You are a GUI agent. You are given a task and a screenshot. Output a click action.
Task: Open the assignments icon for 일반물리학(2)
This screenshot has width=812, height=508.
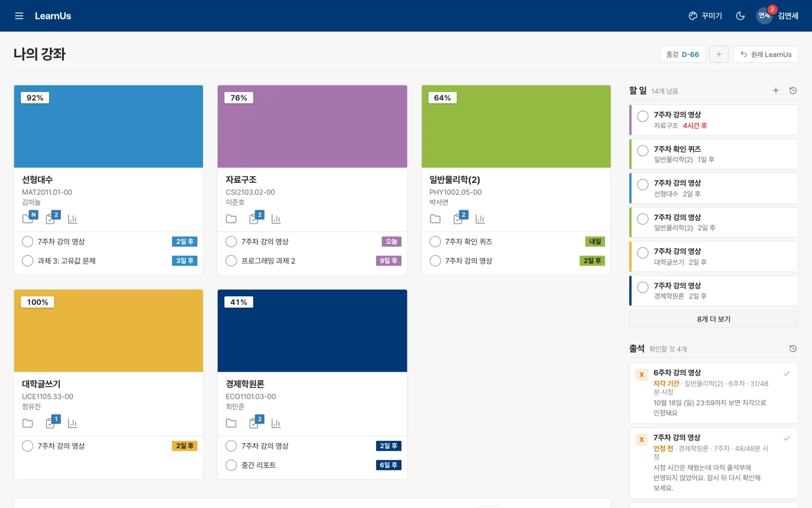click(x=458, y=218)
